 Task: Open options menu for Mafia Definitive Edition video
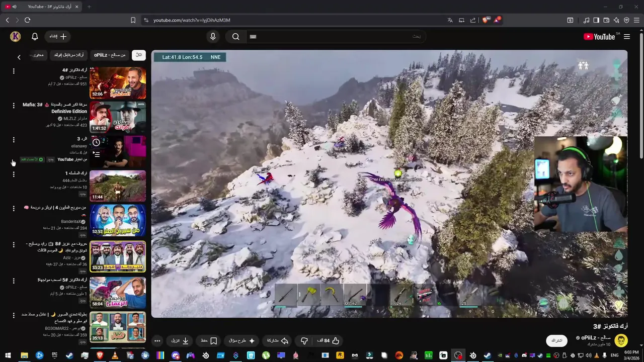(14, 105)
